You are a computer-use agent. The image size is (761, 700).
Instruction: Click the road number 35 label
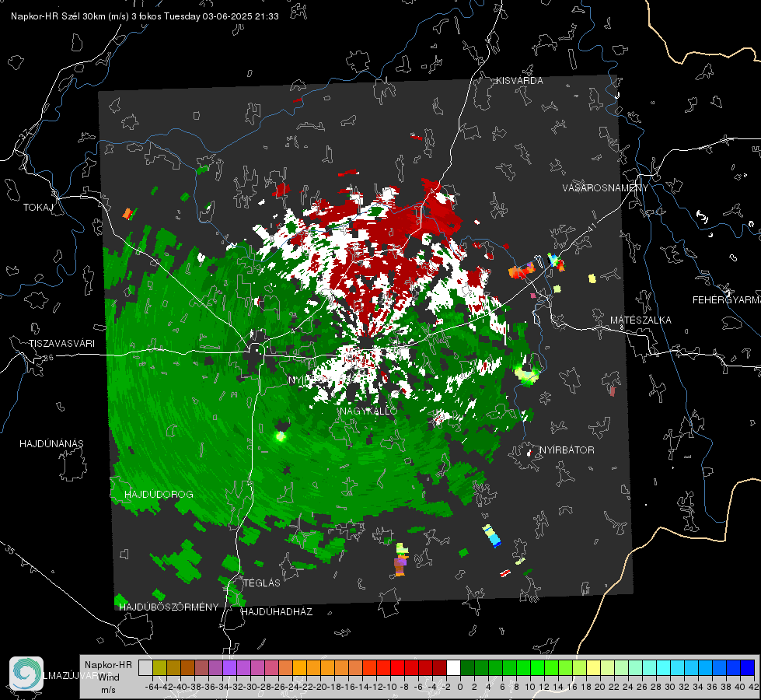point(9,549)
